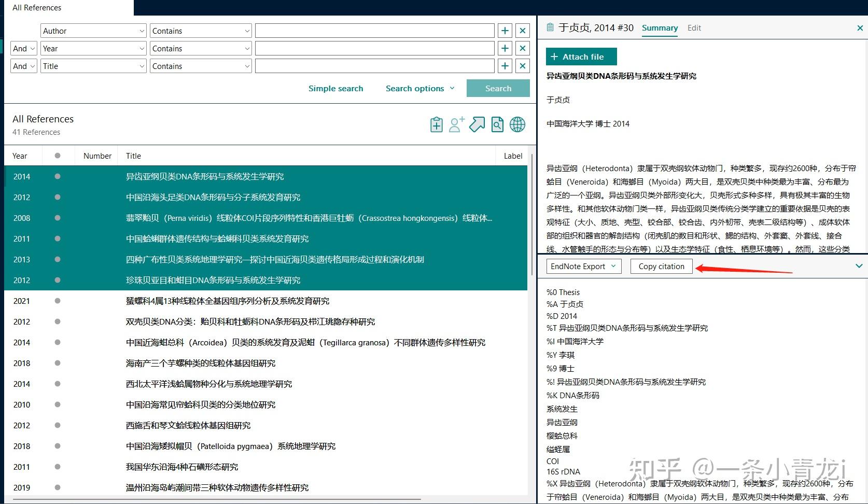Open the Year field dropdown
Screen dimensions: 868x504
pyautogui.click(x=94, y=49)
